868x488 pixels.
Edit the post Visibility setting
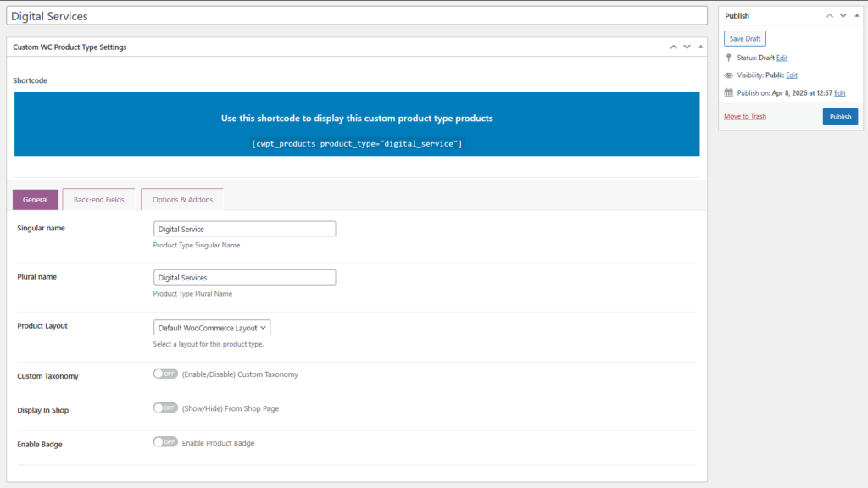coord(792,75)
